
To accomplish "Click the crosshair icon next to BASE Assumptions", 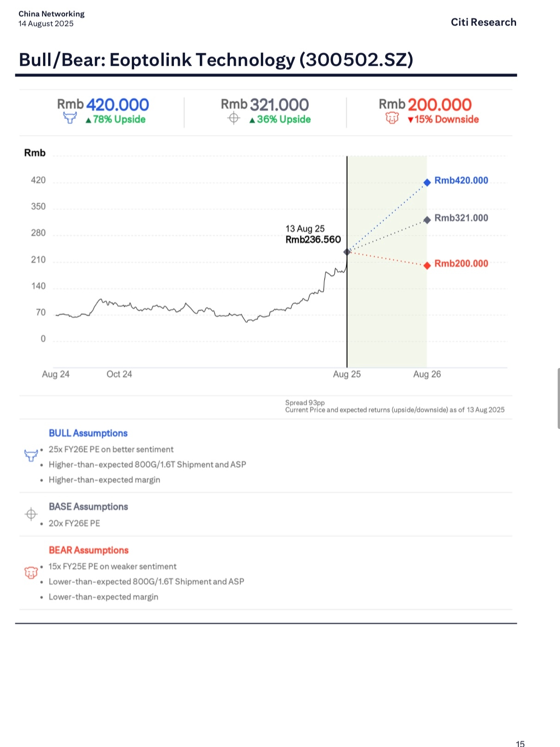I will [x=31, y=514].
